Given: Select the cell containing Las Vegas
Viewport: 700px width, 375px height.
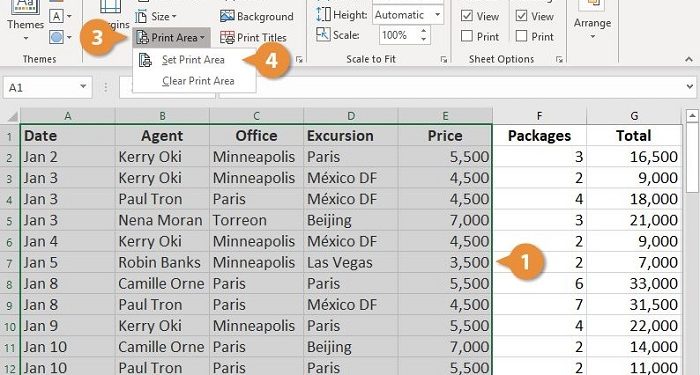Looking at the screenshot, I should coord(351,263).
